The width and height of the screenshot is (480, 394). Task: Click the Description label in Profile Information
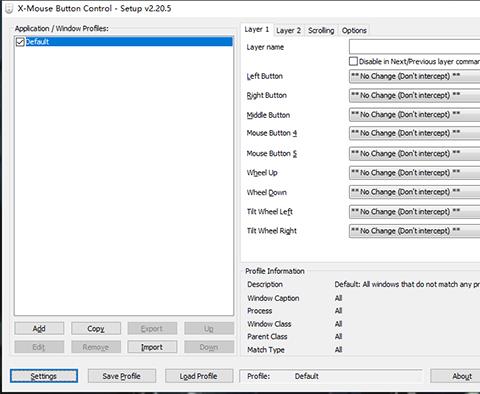265,284
